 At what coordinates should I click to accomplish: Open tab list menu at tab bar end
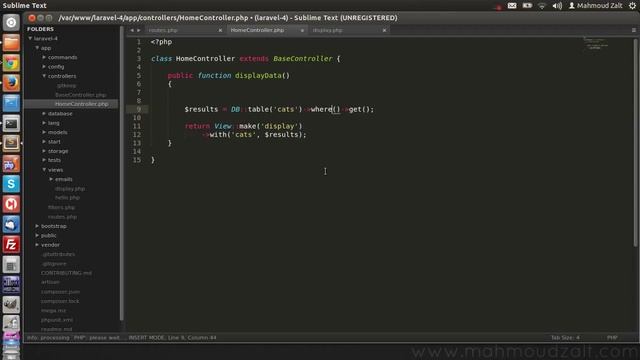633,30
